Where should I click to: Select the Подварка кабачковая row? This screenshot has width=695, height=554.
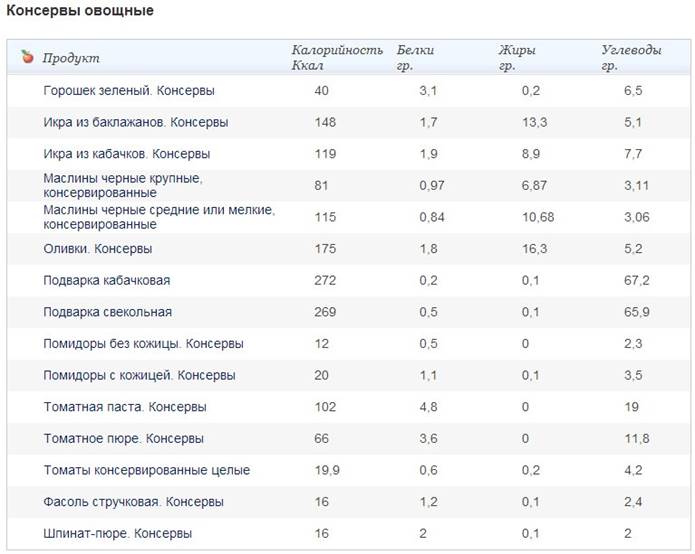(108, 281)
